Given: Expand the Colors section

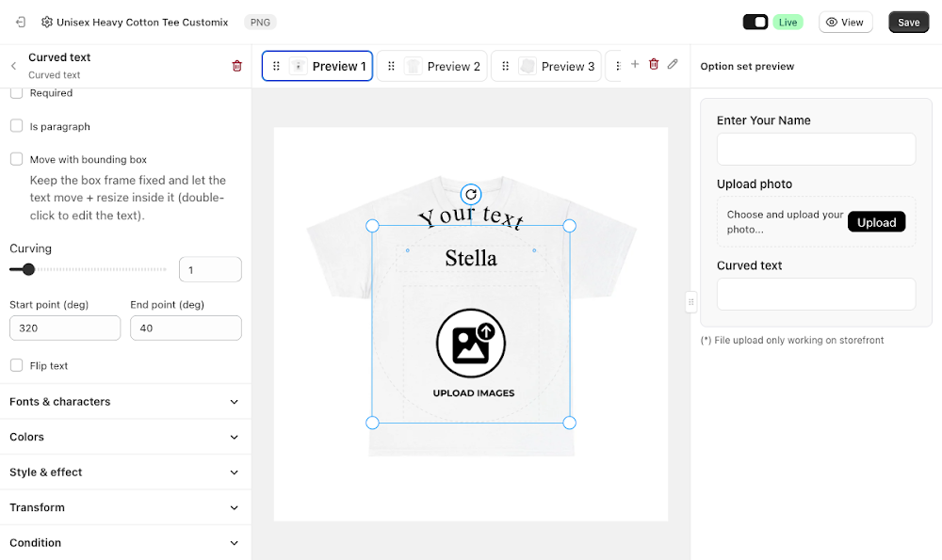Looking at the screenshot, I should (x=125, y=437).
